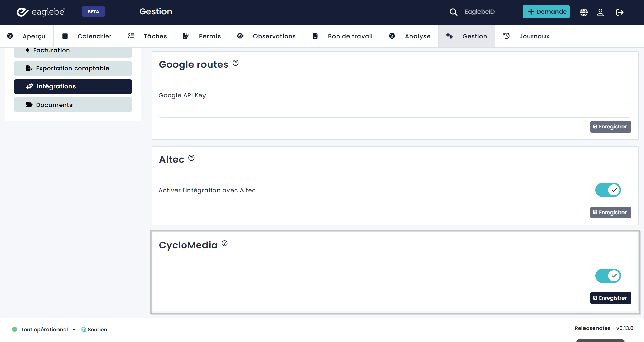Toggle the CycloMedia switch
Viewport: 644px width, 342px height.
[608, 276]
